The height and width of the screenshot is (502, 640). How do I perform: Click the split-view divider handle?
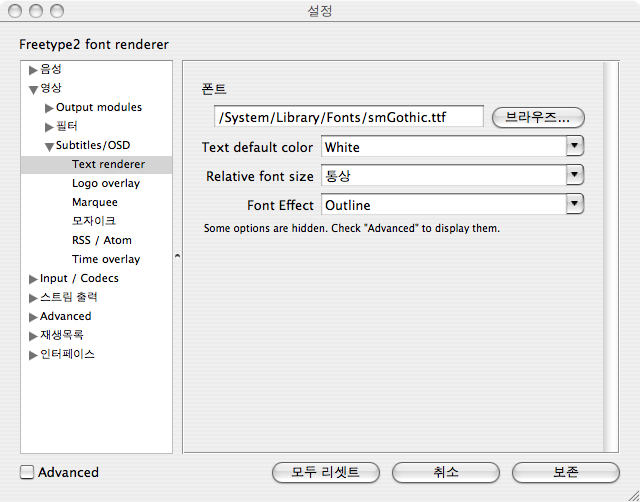(x=177, y=256)
